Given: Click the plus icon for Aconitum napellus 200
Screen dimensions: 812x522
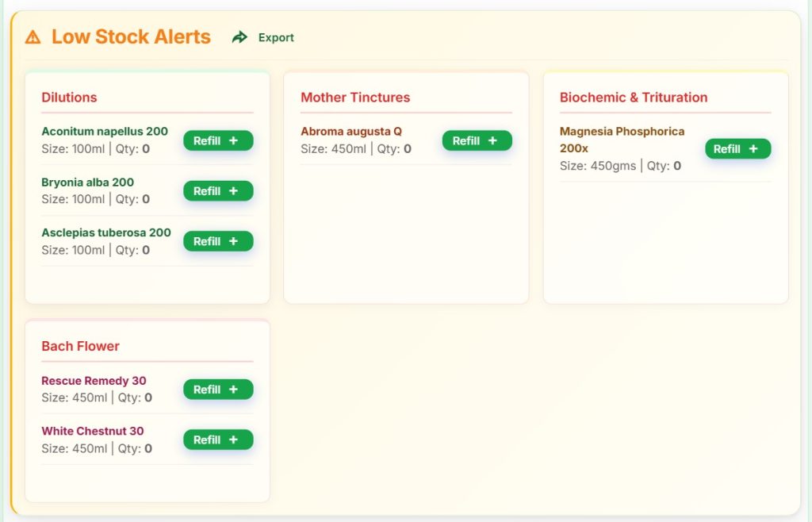Looking at the screenshot, I should point(233,140).
